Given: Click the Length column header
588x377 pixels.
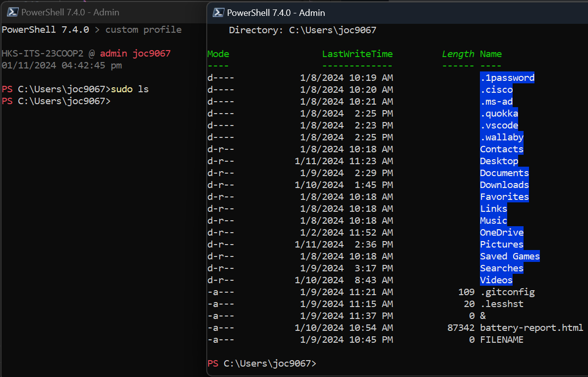Looking at the screenshot, I should [x=458, y=54].
